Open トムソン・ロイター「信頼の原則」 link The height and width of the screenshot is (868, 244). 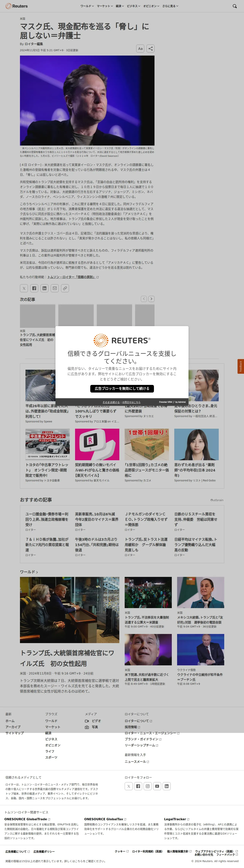[73, 277]
